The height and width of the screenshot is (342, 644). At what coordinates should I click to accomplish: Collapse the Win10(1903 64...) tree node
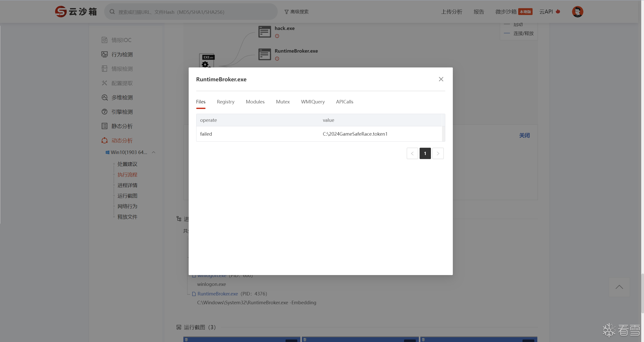point(154,152)
